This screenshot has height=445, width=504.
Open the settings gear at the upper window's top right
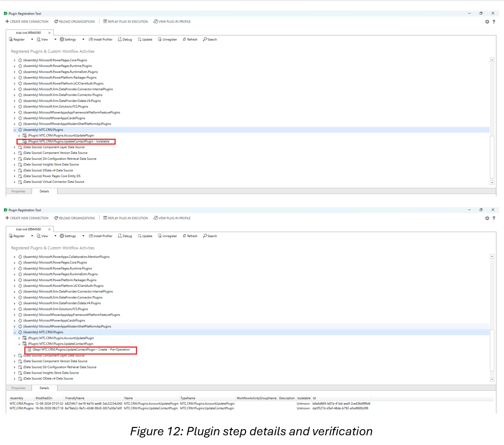[487, 22]
